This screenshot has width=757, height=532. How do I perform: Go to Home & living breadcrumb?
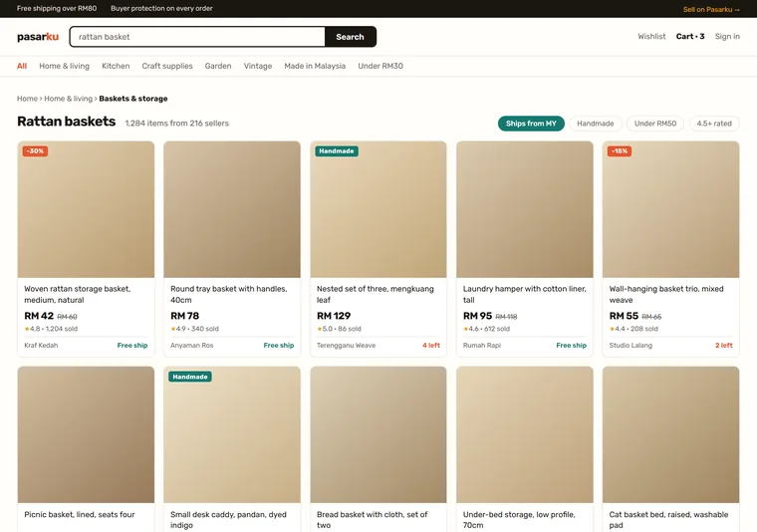[68, 99]
